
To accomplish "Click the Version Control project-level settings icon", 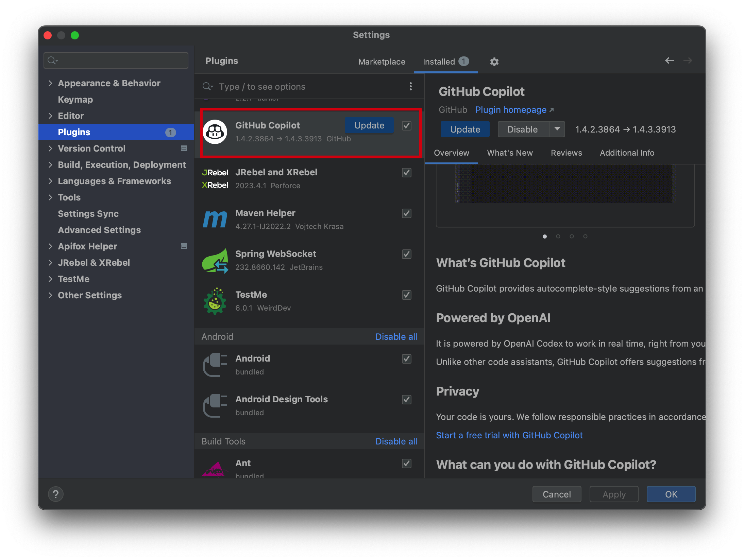I will (184, 148).
